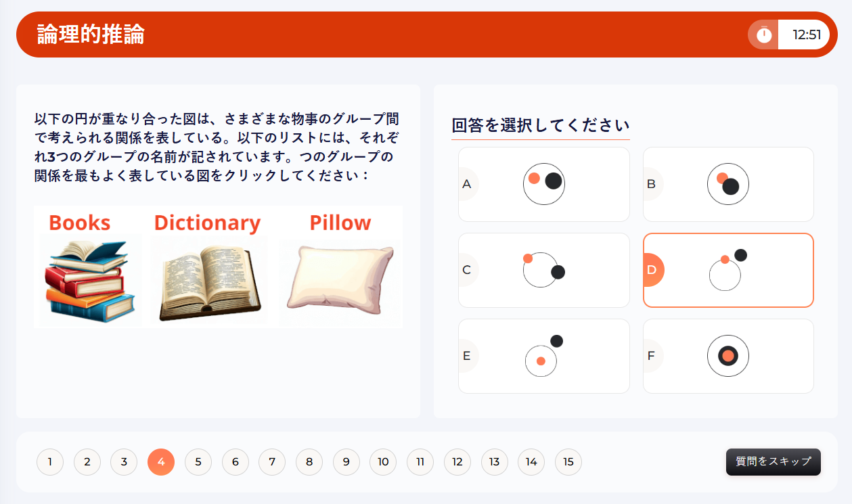
Task: Switch to question 10
Action: tap(383, 462)
